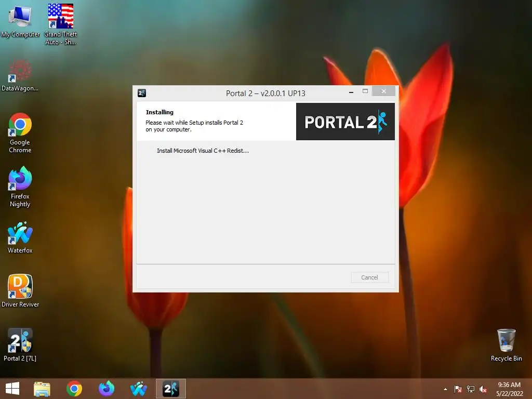Minimize the Portal 2 setup window
The height and width of the screenshot is (399, 532).
pyautogui.click(x=351, y=91)
